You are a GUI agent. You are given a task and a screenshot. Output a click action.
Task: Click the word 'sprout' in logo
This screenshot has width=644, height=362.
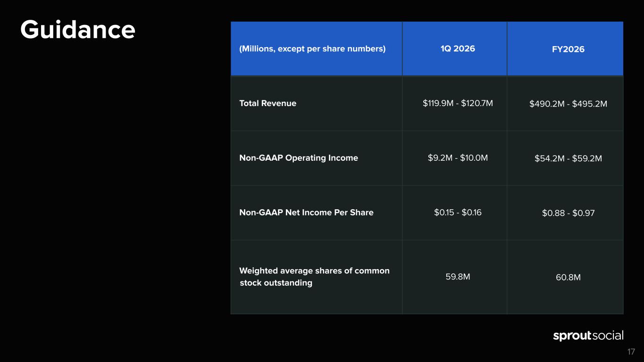click(572, 337)
